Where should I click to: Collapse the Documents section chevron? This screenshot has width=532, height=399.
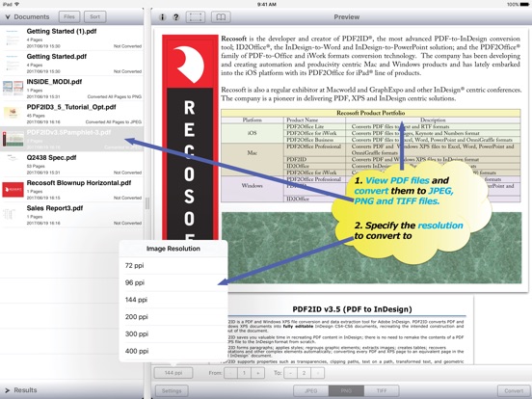(x=8, y=17)
